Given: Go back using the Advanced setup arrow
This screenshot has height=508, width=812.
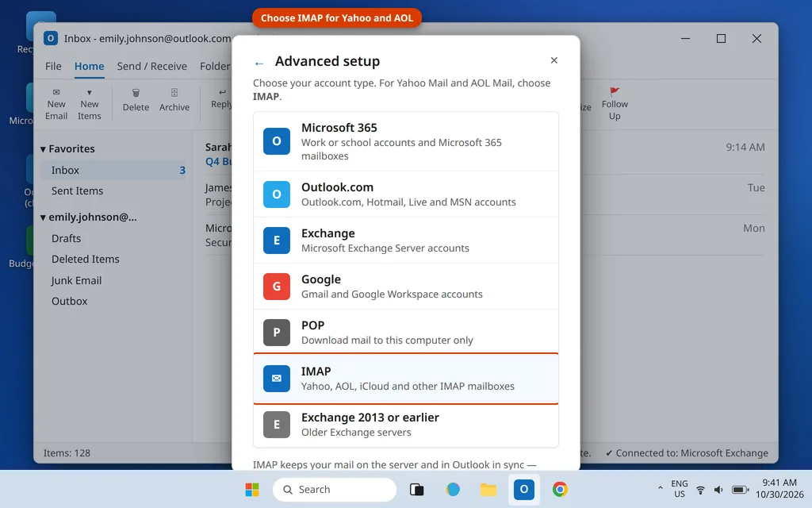Looking at the screenshot, I should click(259, 63).
